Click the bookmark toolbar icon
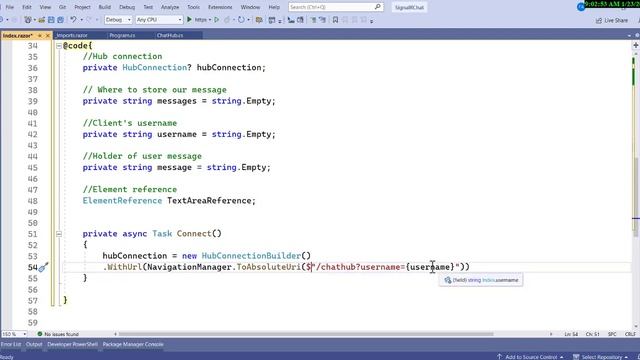Screen dimensions: 640x360 [x=335, y=20]
